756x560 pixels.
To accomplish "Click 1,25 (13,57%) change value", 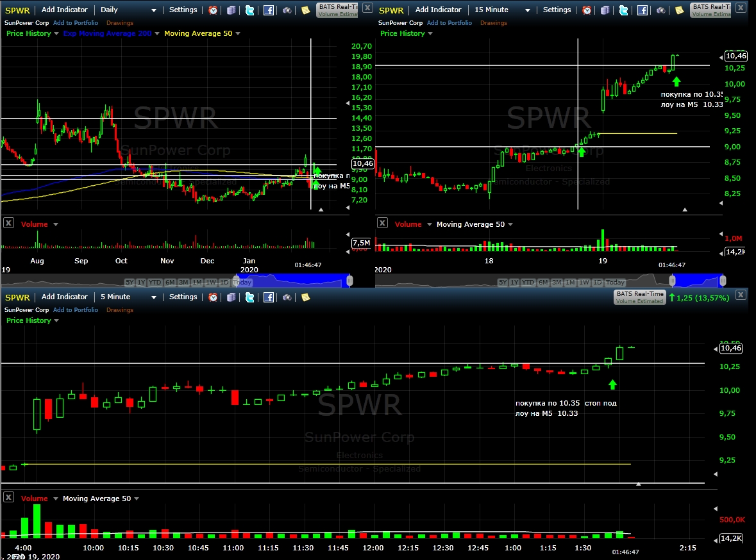I will (703, 298).
